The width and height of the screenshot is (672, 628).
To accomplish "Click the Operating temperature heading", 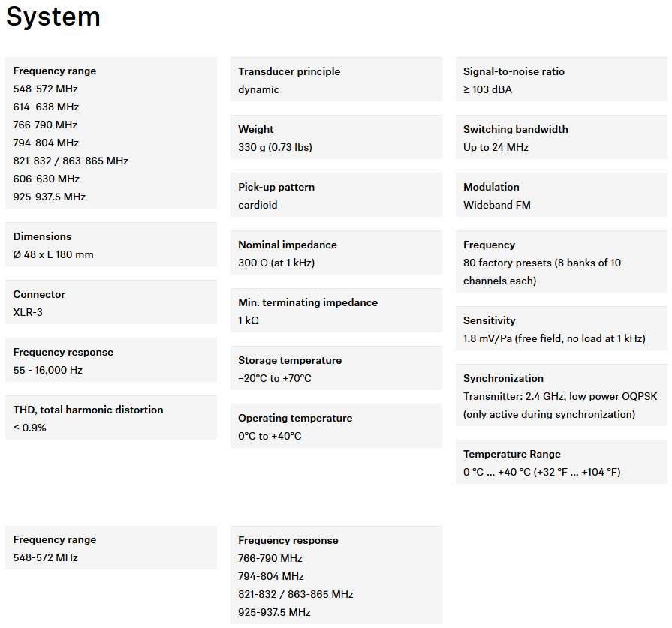I will tap(294, 418).
